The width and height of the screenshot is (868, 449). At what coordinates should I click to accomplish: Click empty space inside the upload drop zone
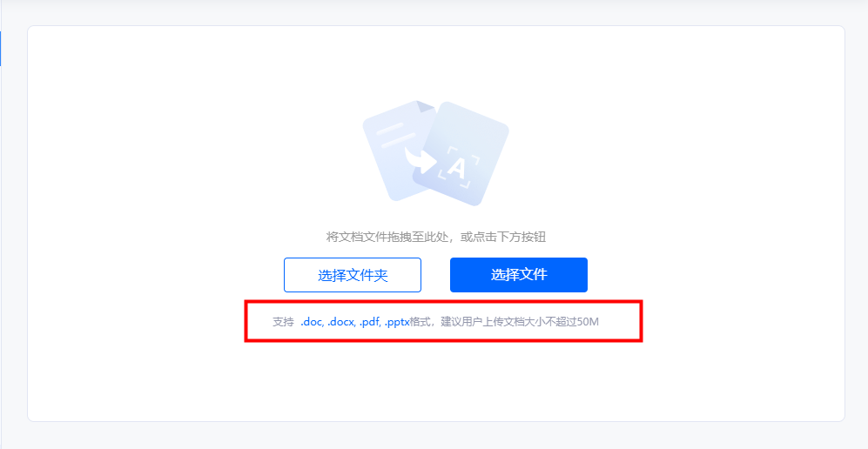166,166
